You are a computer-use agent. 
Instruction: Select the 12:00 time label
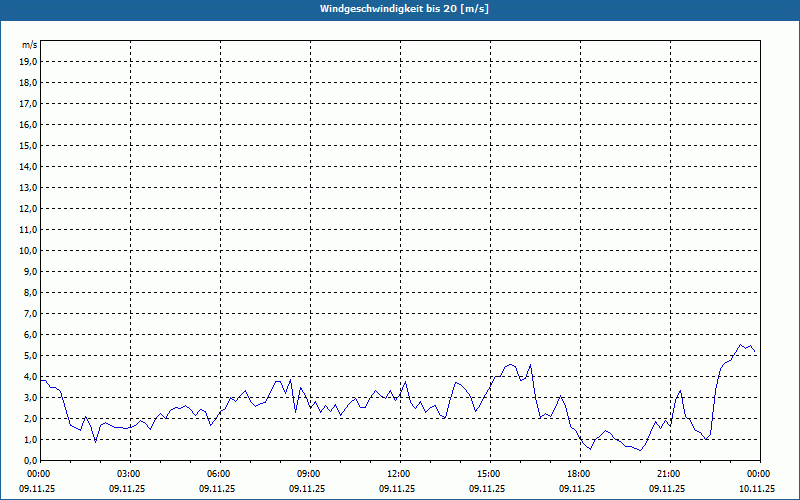pyautogui.click(x=399, y=474)
